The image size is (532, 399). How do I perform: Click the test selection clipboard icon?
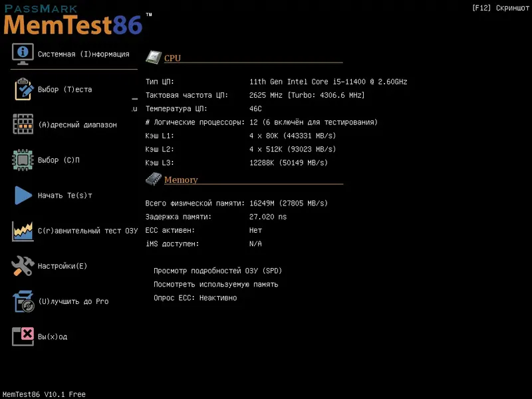pos(23,89)
